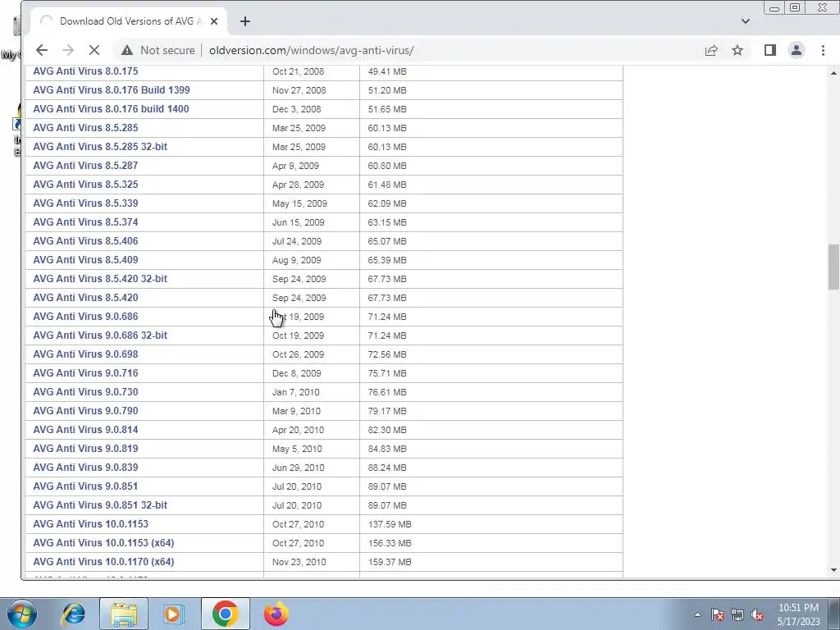Click the size 65.07 MB
This screenshot has height=630, width=840.
pos(387,242)
